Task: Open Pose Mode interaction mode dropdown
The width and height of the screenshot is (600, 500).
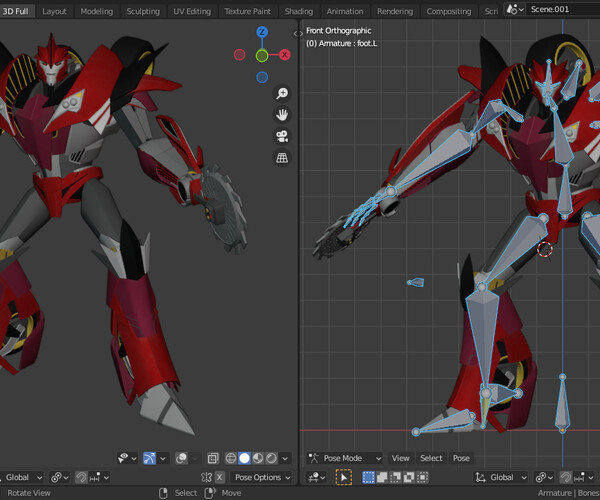Action: point(345,458)
